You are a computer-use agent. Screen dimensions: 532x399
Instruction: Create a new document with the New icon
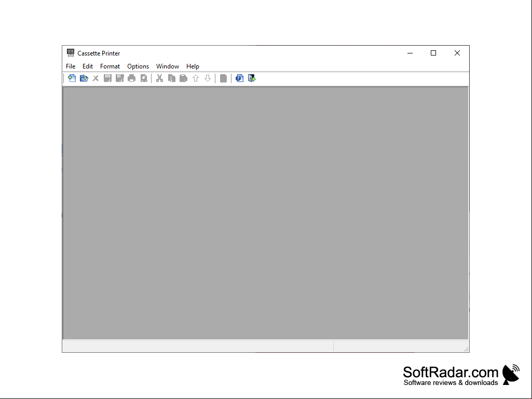[72, 78]
